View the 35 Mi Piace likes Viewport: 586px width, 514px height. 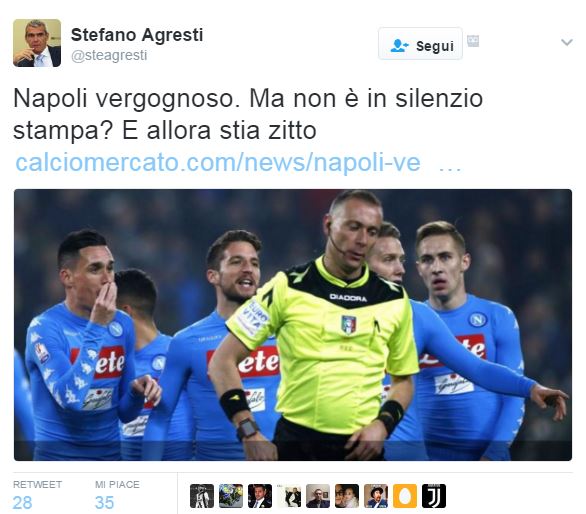pyautogui.click(x=117, y=495)
